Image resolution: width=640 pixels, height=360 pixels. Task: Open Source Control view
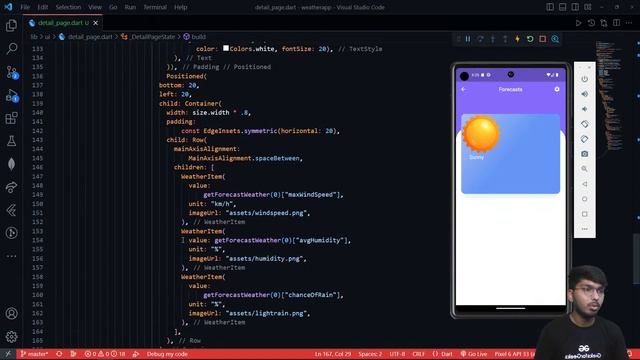(11, 72)
